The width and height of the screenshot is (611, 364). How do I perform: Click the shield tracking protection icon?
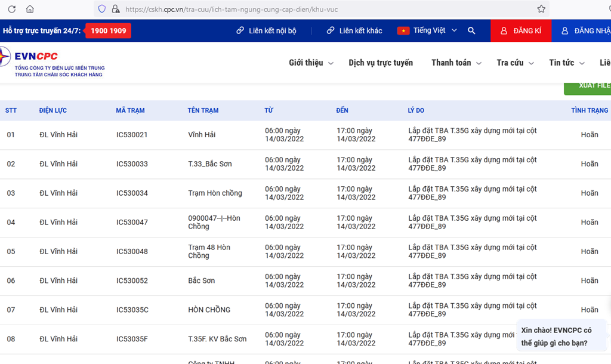pyautogui.click(x=101, y=9)
